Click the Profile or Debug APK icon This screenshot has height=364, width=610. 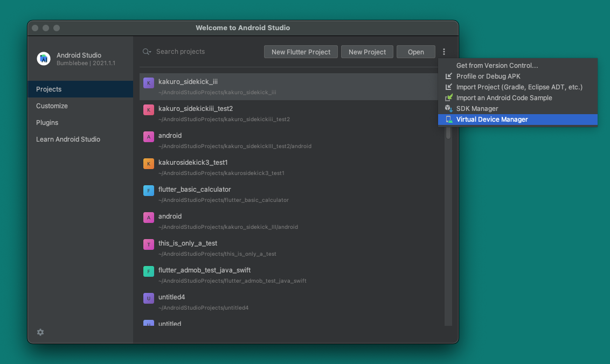[x=449, y=76]
